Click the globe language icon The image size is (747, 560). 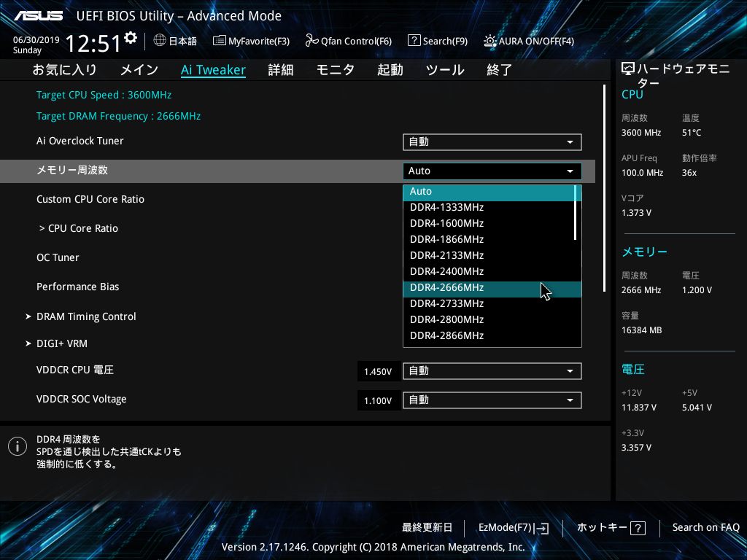(160, 41)
